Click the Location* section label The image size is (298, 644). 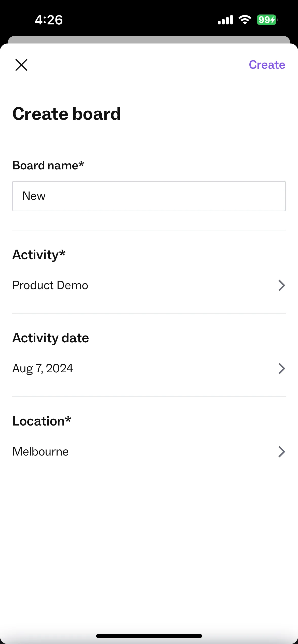click(x=42, y=421)
